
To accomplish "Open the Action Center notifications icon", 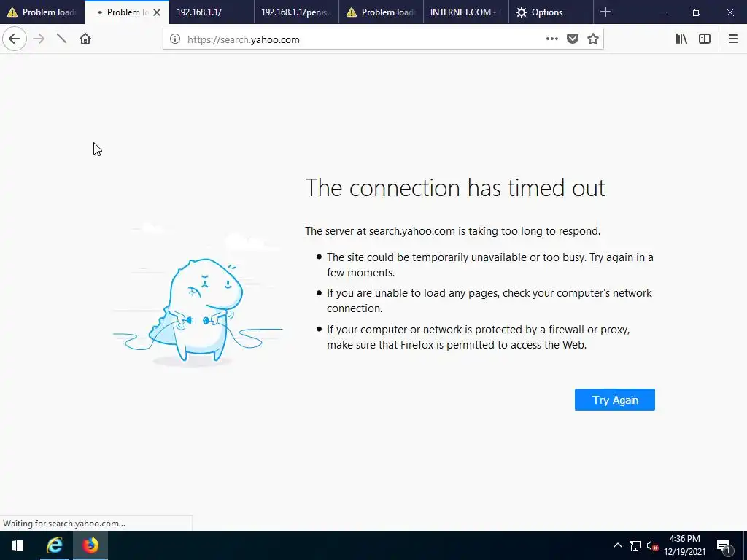I will point(724,545).
